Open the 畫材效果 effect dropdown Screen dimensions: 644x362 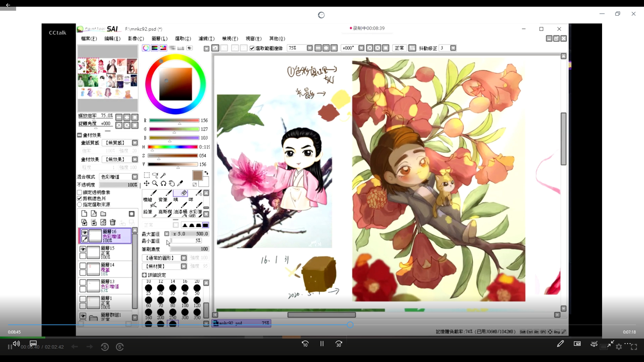coord(135,160)
